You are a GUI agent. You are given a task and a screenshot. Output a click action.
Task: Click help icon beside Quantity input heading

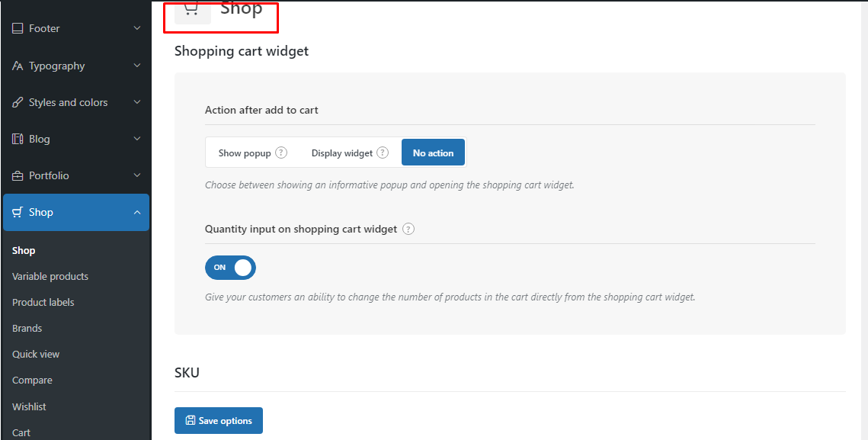coord(408,229)
